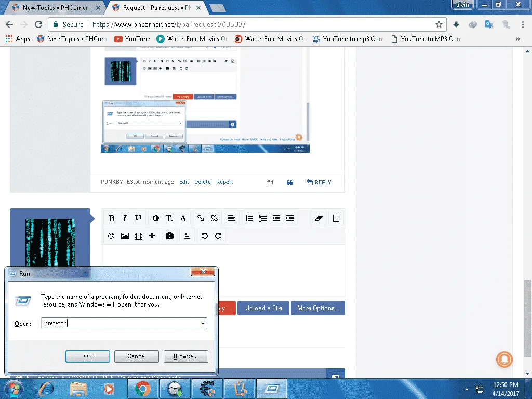The height and width of the screenshot is (399, 532).
Task: Click the Google Translate extension icon
Action: (489, 24)
